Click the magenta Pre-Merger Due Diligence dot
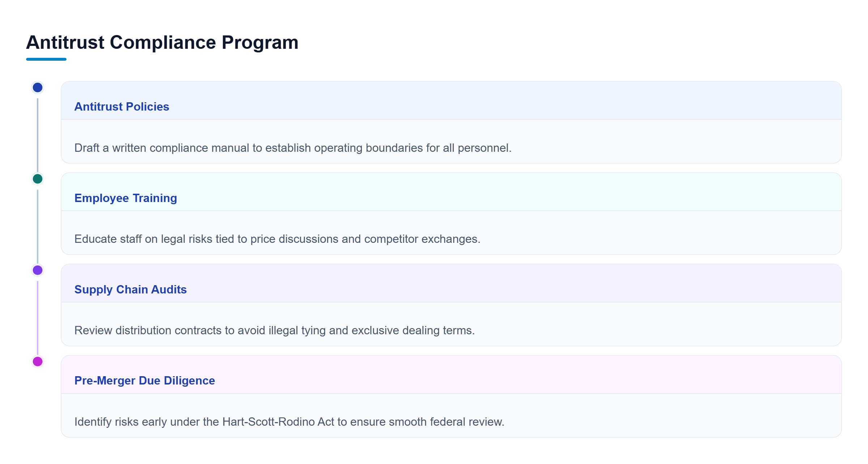 click(x=38, y=361)
